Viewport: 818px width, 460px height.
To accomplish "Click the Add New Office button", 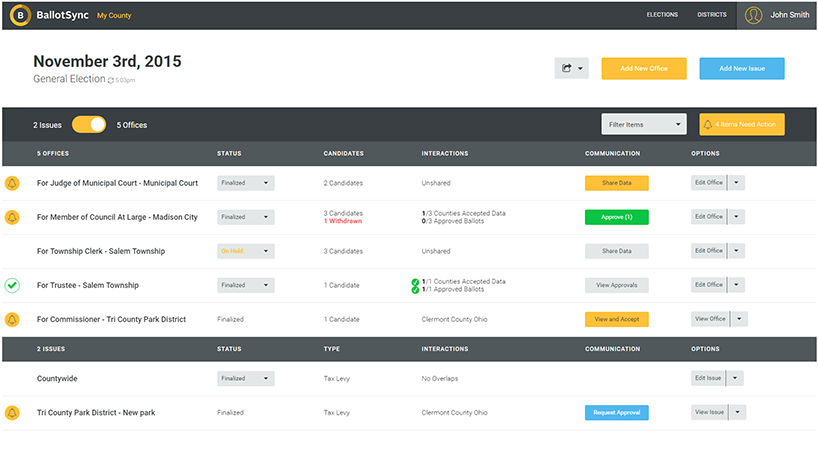I will (643, 68).
